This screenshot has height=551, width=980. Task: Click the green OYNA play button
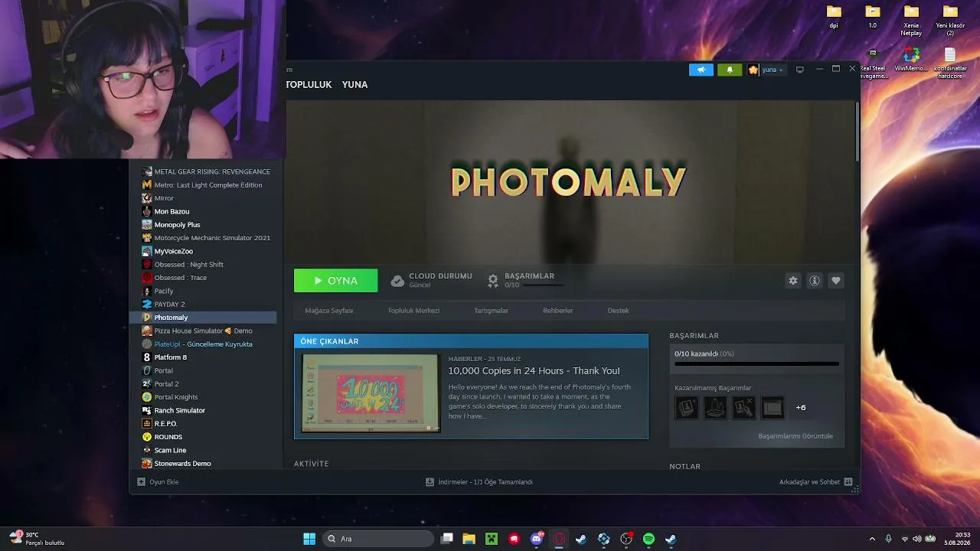pyautogui.click(x=335, y=281)
